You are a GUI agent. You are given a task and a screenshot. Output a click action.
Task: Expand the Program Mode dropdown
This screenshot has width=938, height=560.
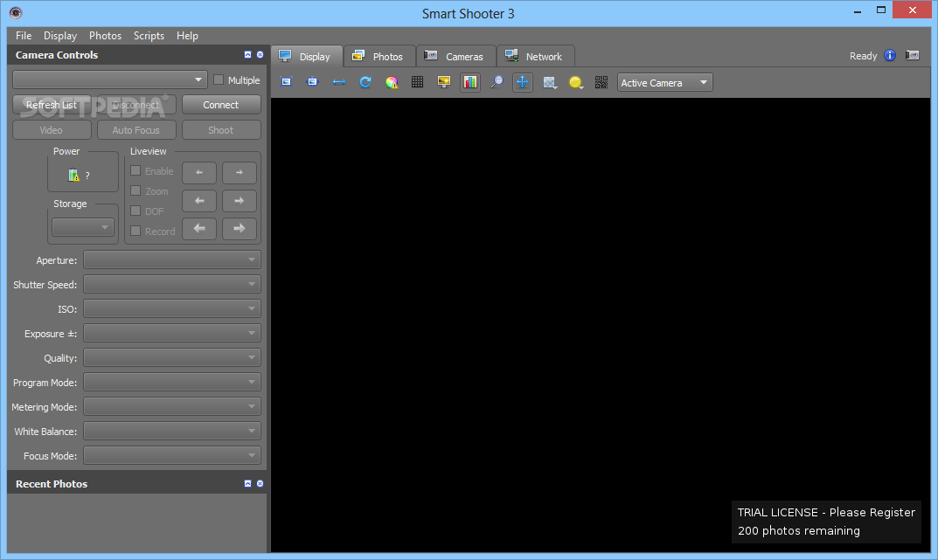(172, 382)
